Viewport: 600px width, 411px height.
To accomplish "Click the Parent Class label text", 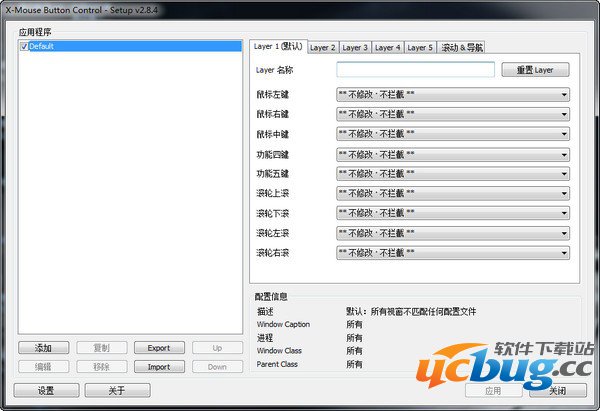I will [x=277, y=364].
